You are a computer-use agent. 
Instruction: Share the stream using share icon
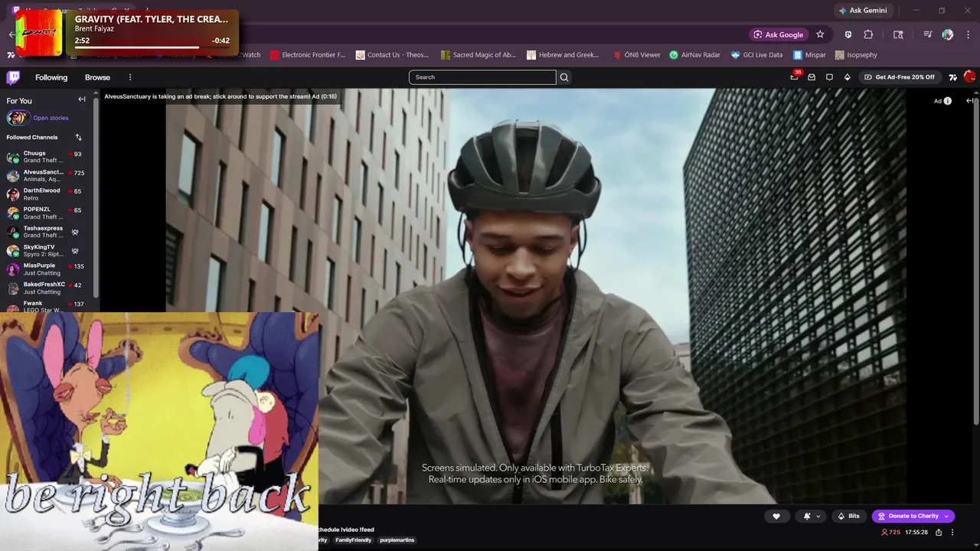click(939, 532)
